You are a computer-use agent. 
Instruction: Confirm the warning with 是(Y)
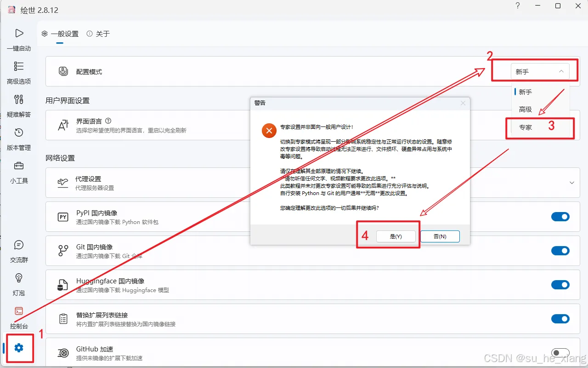pyautogui.click(x=396, y=236)
